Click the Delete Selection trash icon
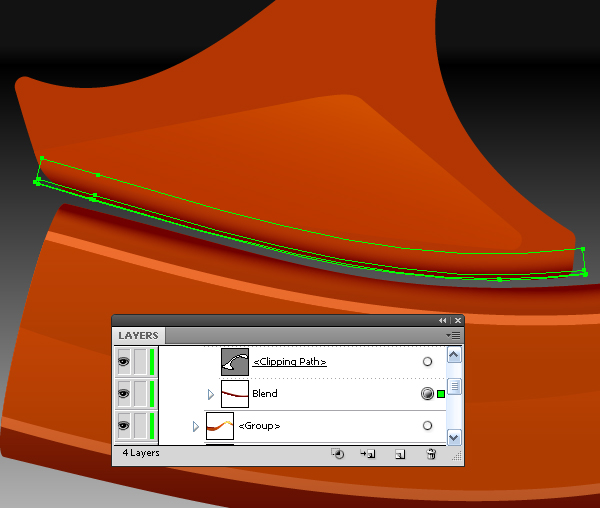 431,454
